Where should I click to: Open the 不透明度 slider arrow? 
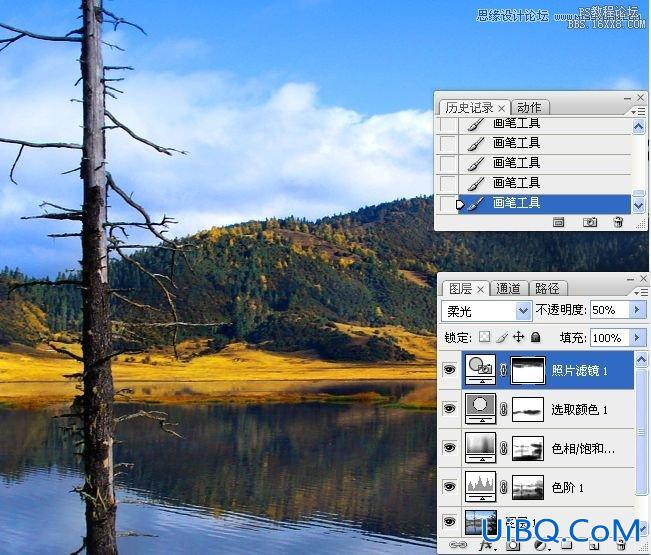coord(637,310)
